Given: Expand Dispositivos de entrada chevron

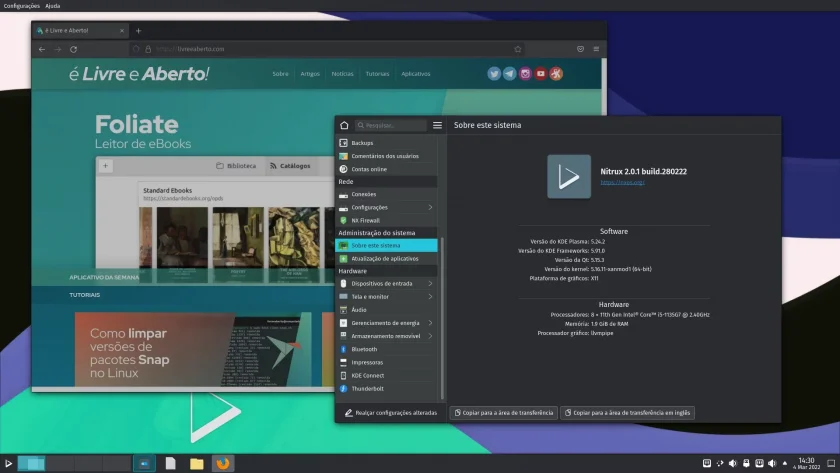Looking at the screenshot, I should 430,283.
